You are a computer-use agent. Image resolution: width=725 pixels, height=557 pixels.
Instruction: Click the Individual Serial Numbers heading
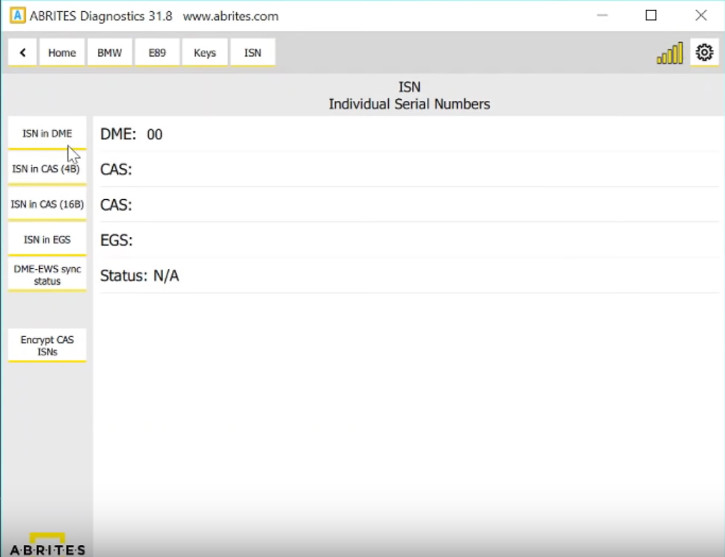(x=409, y=104)
